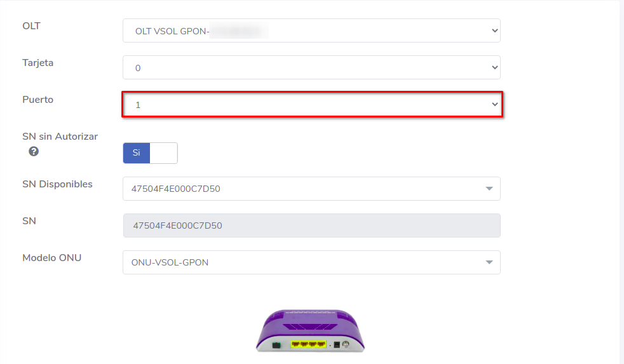Open the SN Disponibles list

coord(311,189)
